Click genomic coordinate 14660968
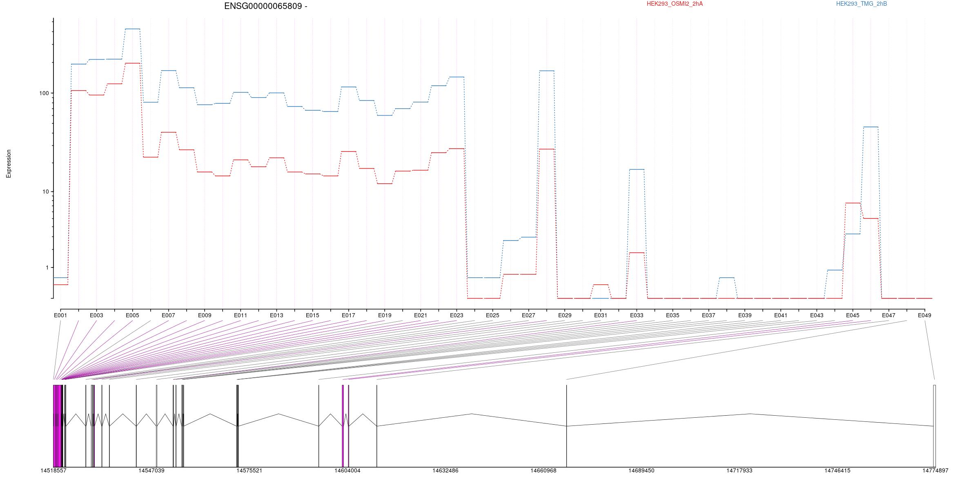This screenshot has width=980, height=490. point(543,470)
